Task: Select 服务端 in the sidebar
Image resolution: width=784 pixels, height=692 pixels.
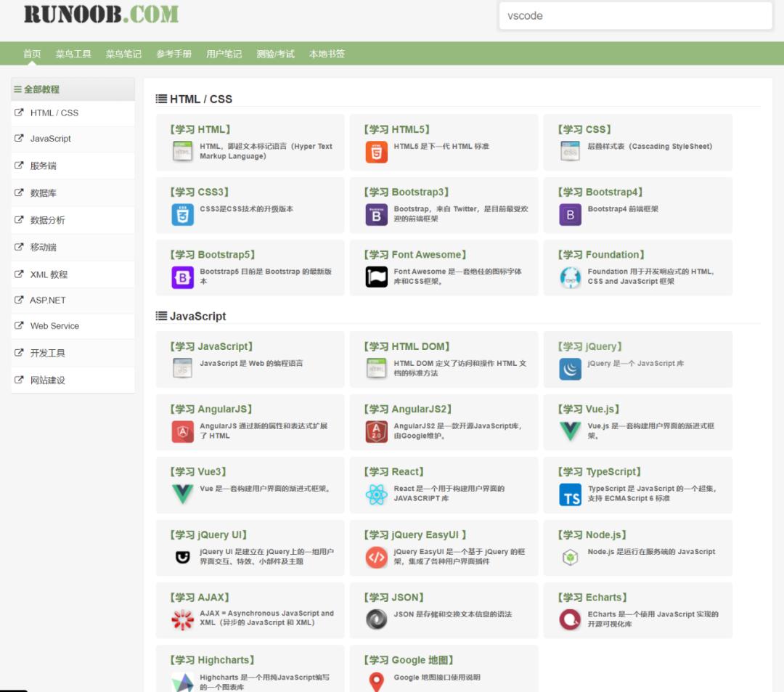Action: click(73, 166)
